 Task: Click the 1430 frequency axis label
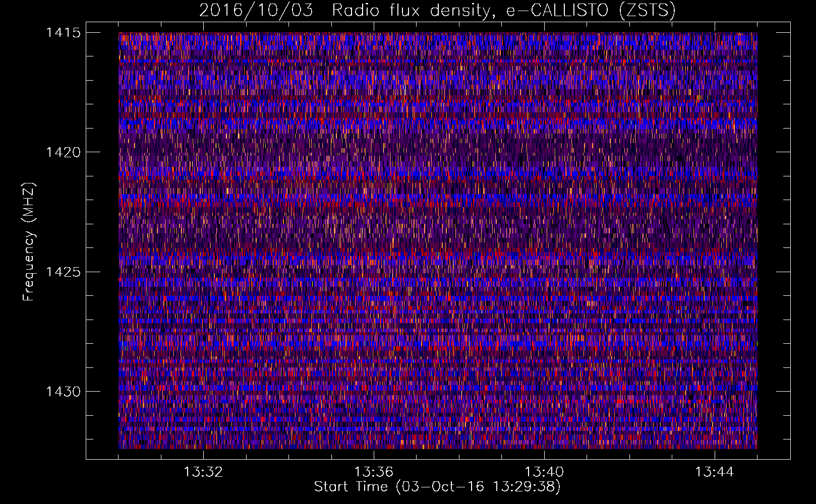(x=63, y=392)
